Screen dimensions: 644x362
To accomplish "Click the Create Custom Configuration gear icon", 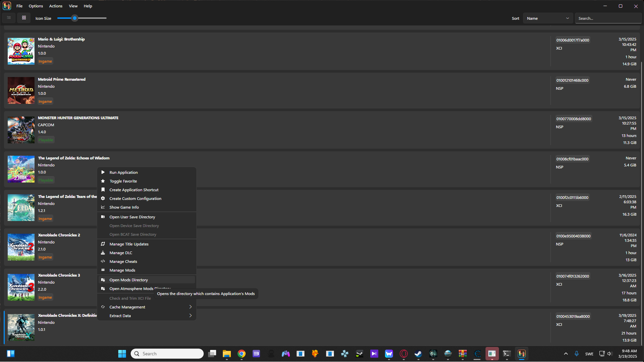I will tap(103, 198).
